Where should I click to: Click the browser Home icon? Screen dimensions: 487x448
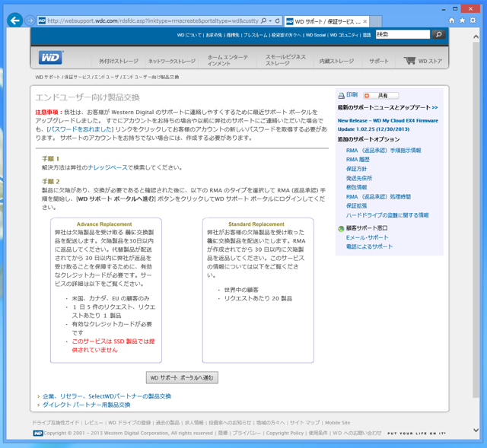point(452,21)
